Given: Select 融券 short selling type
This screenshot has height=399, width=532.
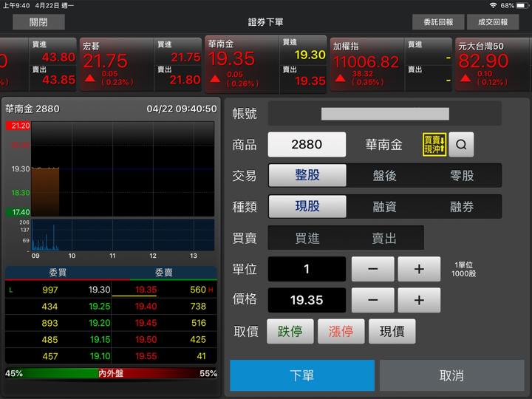Looking at the screenshot, I should coord(462,207).
